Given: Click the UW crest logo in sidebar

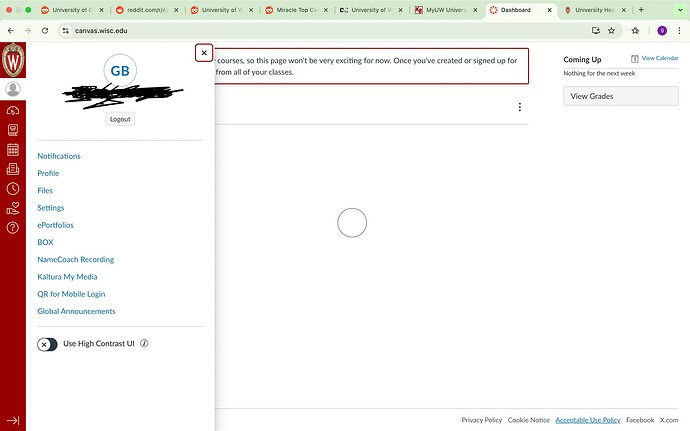Looking at the screenshot, I should coord(13,60).
